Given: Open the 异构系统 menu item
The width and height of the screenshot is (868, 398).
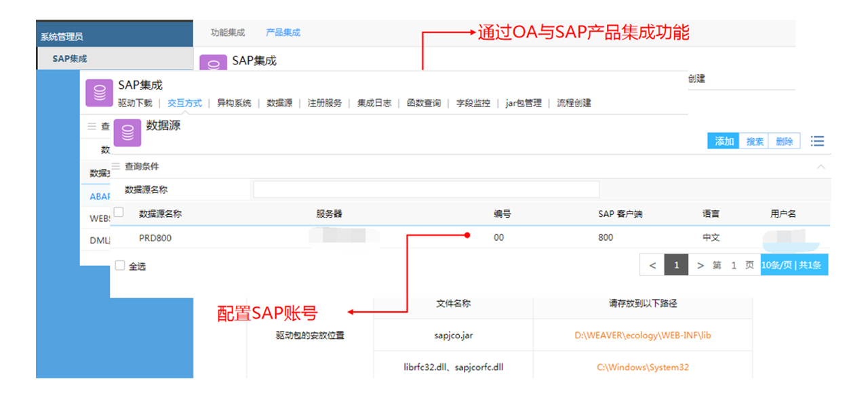Looking at the screenshot, I should point(234,103).
